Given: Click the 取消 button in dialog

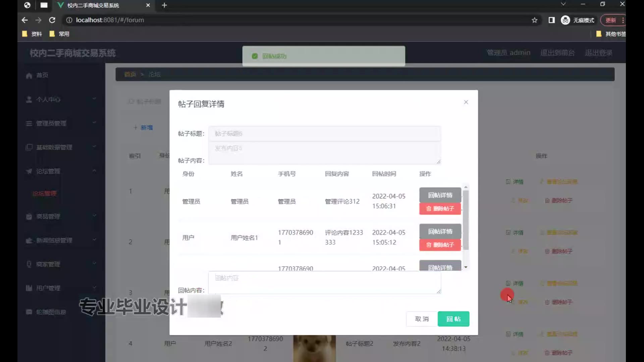Looking at the screenshot, I should tap(422, 319).
